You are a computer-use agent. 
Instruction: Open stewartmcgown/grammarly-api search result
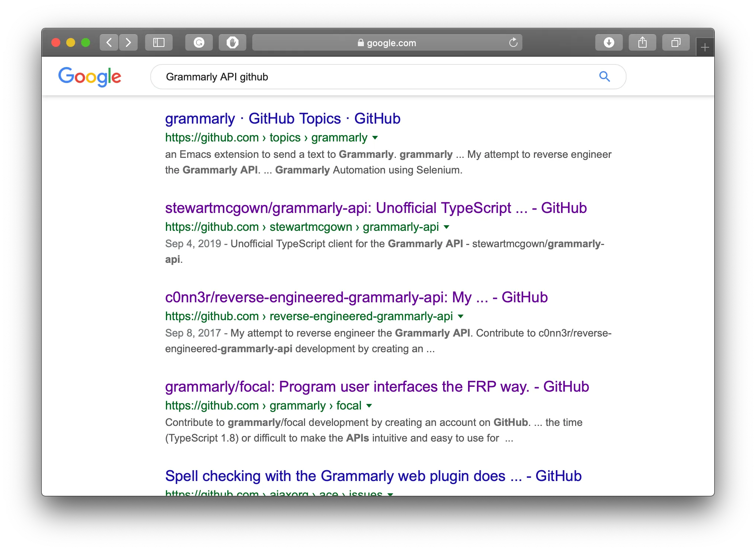point(376,208)
